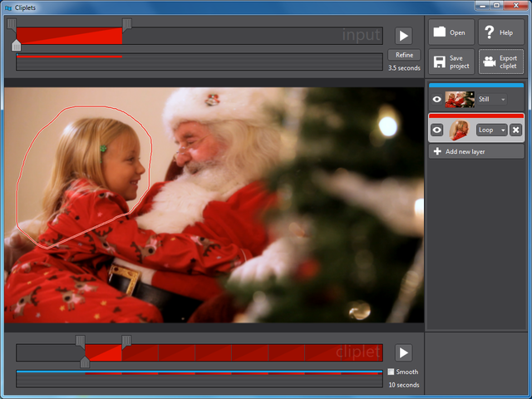Close the Cliplets window
The width and height of the screenshot is (532, 399).
click(x=516, y=6)
